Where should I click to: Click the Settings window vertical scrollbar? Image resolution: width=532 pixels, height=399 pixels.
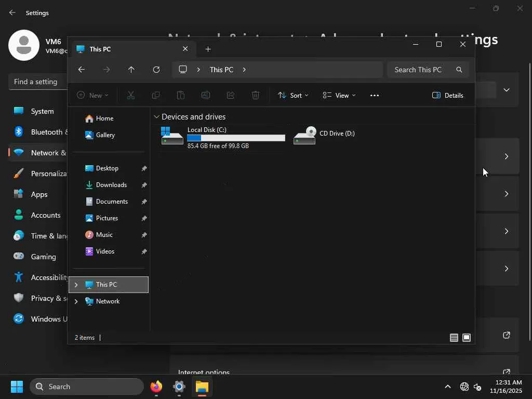pyautogui.click(x=530, y=202)
